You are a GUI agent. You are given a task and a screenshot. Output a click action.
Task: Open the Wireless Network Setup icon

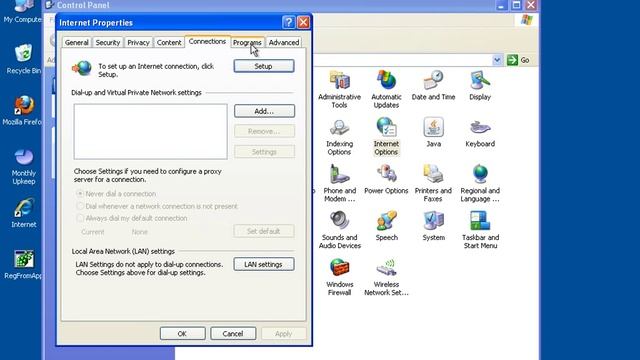[386, 277]
